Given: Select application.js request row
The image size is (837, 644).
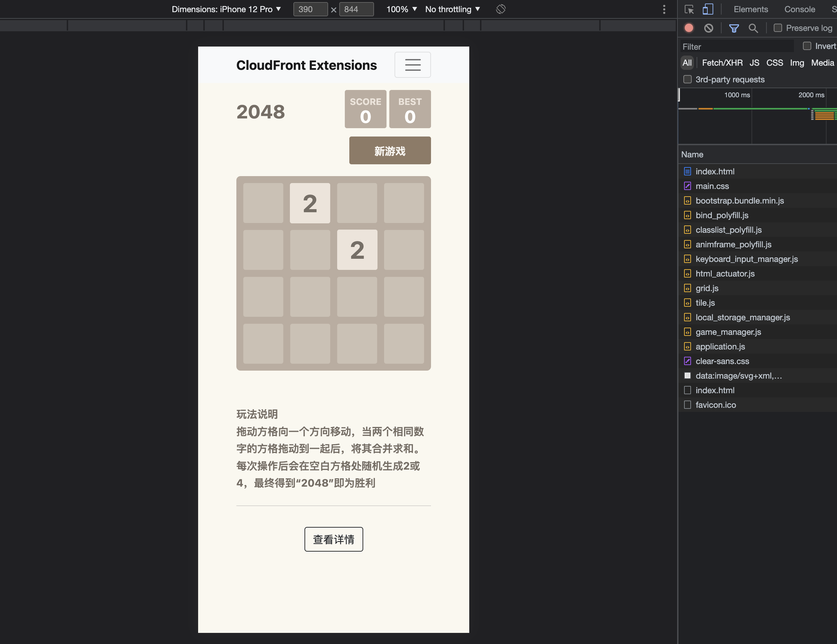Looking at the screenshot, I should tap(757, 347).
